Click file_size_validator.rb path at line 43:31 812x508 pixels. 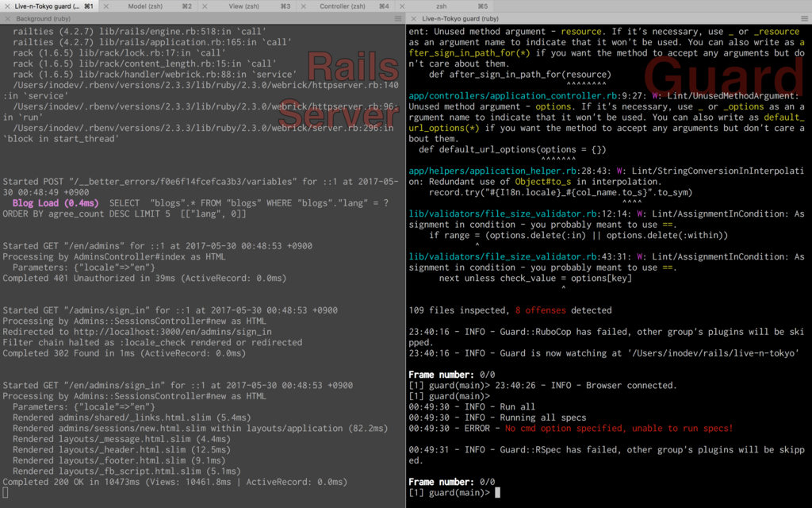(x=502, y=257)
